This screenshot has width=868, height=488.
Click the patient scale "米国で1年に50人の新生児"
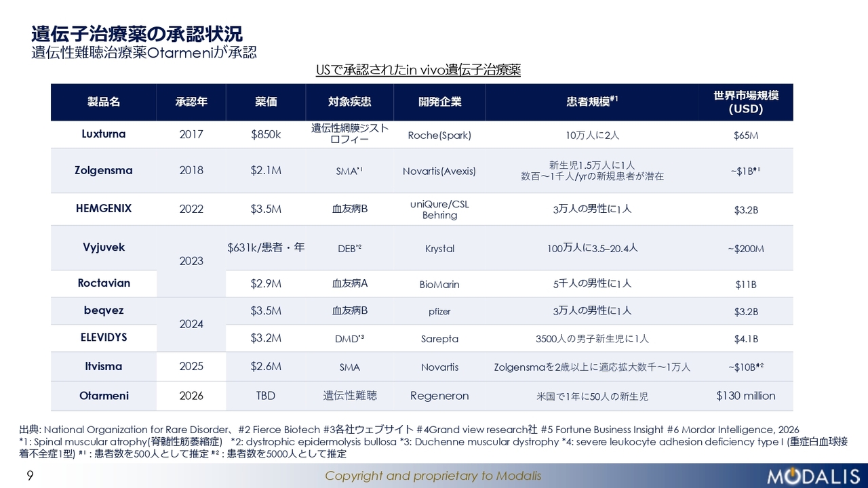coord(592,396)
